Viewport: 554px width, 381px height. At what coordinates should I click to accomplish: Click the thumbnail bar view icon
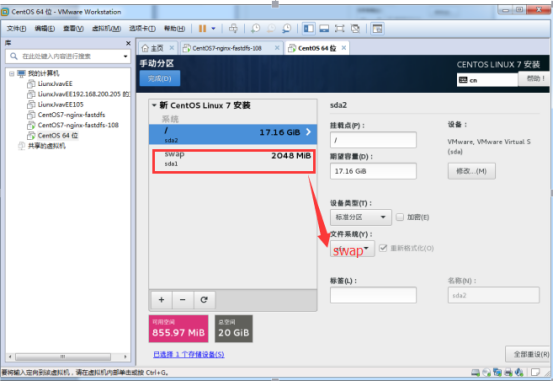tap(324, 29)
